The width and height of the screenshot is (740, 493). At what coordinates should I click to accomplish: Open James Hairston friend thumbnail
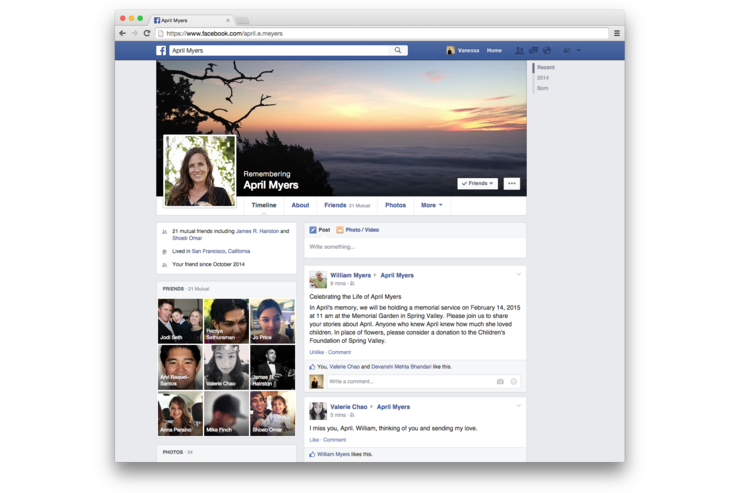coord(272,367)
